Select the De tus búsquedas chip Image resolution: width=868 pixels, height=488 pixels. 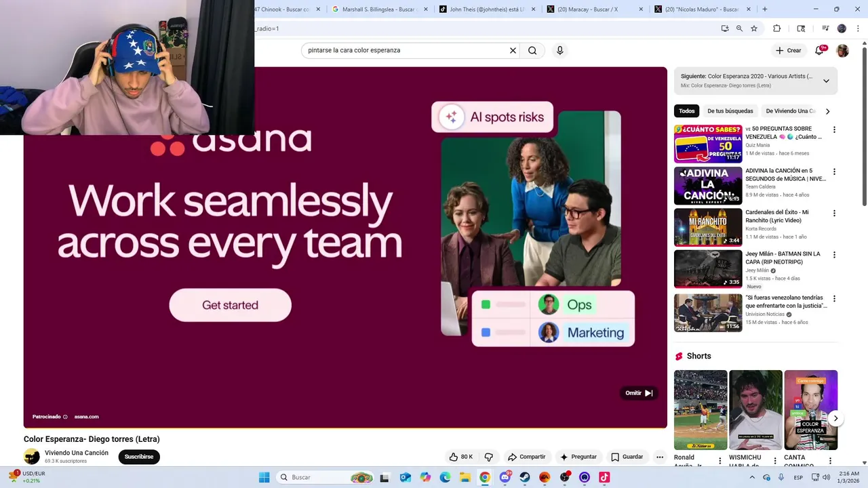click(730, 111)
